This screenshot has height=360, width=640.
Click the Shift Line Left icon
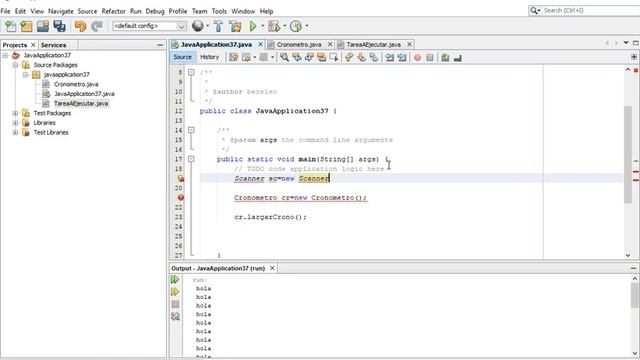[390, 58]
